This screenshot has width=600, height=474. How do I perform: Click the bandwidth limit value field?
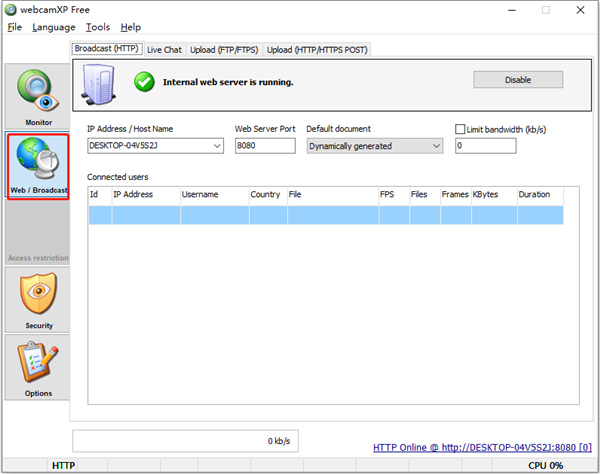[x=486, y=146]
